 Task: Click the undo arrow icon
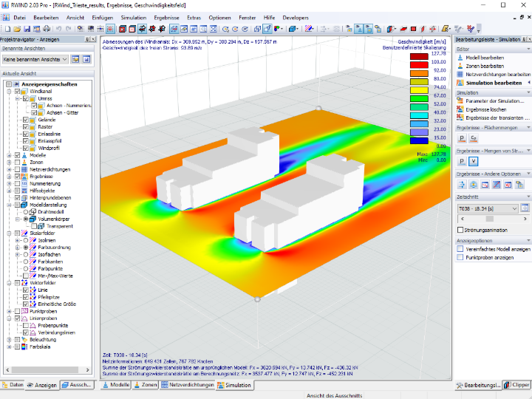pos(58,29)
